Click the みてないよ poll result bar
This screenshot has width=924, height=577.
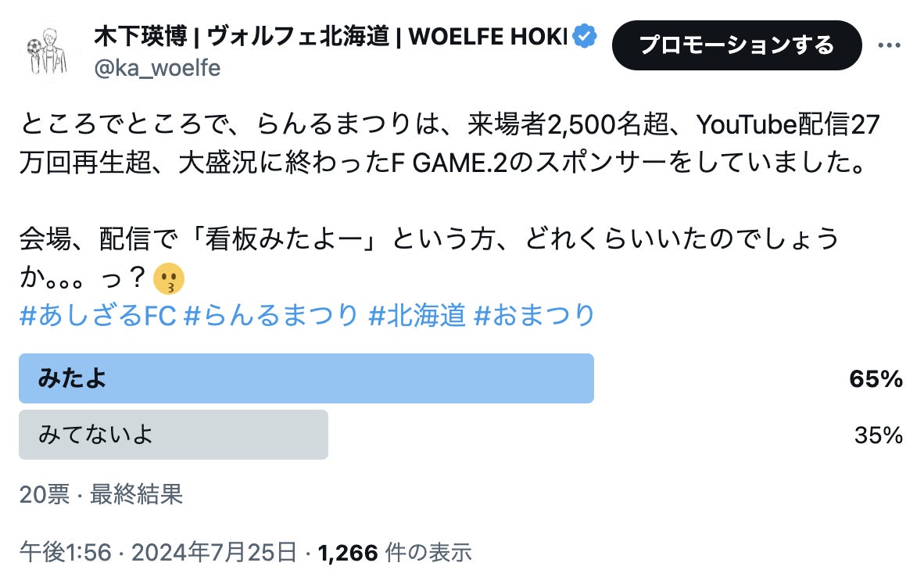pos(173,435)
